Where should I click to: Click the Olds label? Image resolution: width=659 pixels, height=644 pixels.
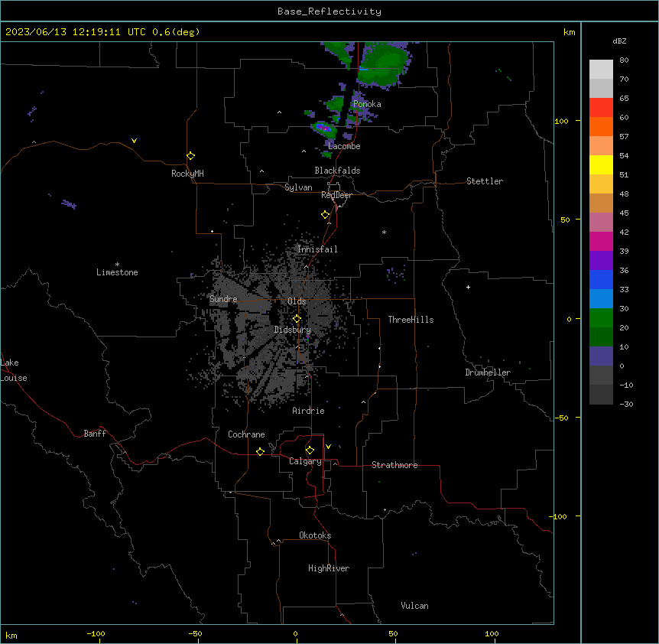[297, 301]
